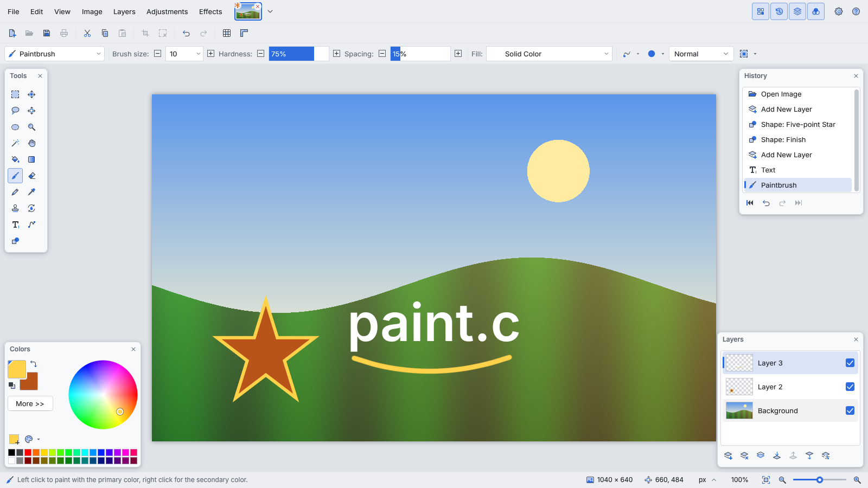The image size is (868, 488).
Task: Open the Image menu
Action: 92,11
